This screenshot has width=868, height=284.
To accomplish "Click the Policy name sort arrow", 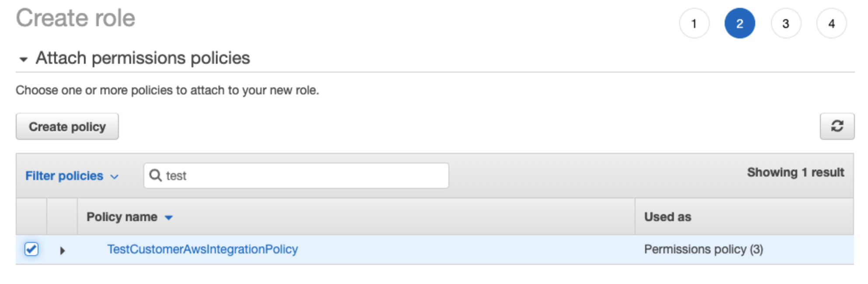I will pos(169,218).
